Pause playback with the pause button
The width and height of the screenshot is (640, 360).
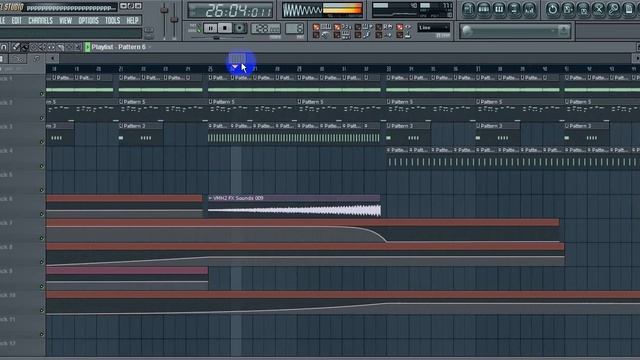pyautogui.click(x=210, y=28)
